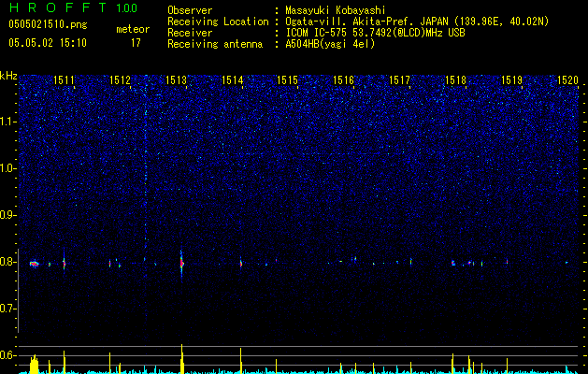Select the file name 0505021510.png
588x374 pixels.
point(48,25)
